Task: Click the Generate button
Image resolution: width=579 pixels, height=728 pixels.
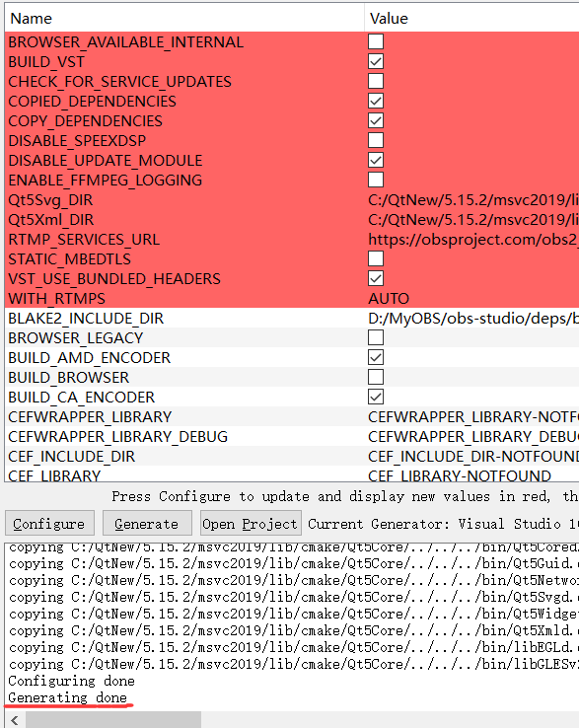Action: (x=147, y=523)
